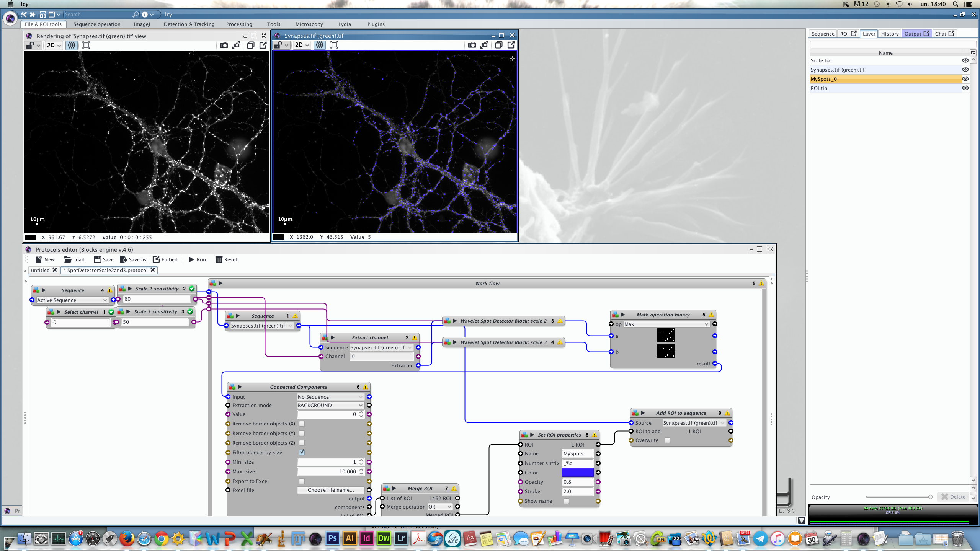
Task: Close the untitled protocol tab
Action: [x=55, y=270]
